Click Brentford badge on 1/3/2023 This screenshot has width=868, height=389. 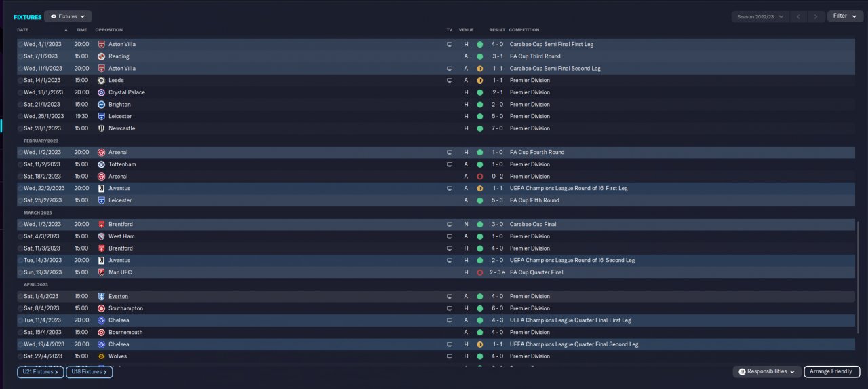[101, 224]
